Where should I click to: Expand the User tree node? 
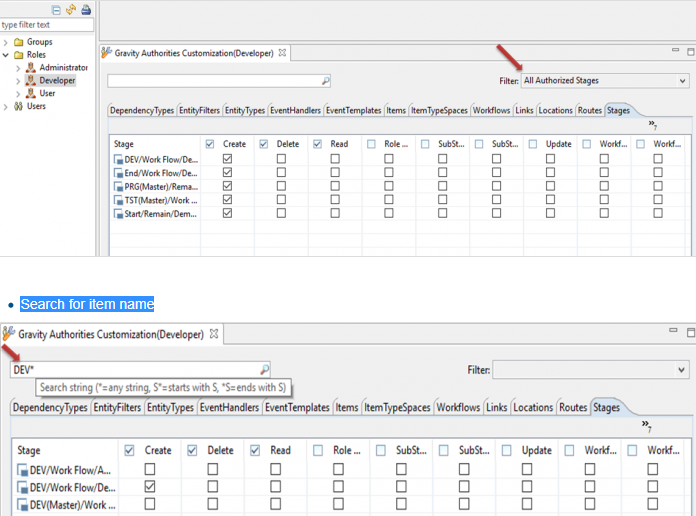click(18, 94)
